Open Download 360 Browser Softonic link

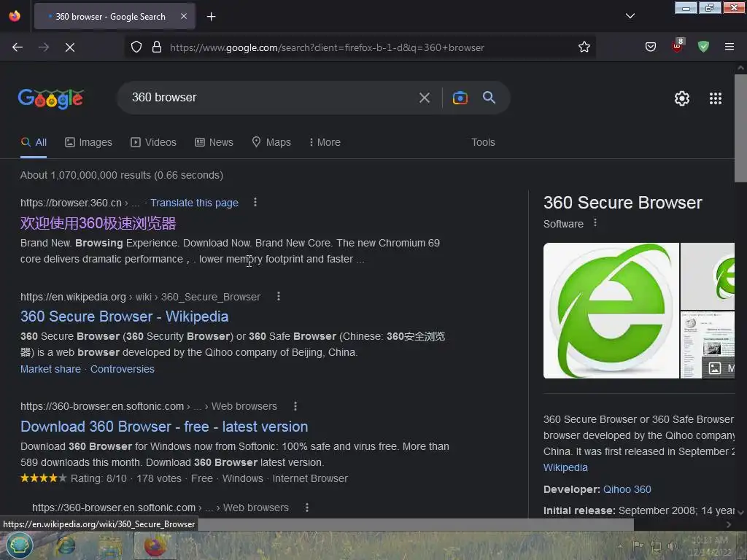tap(164, 427)
